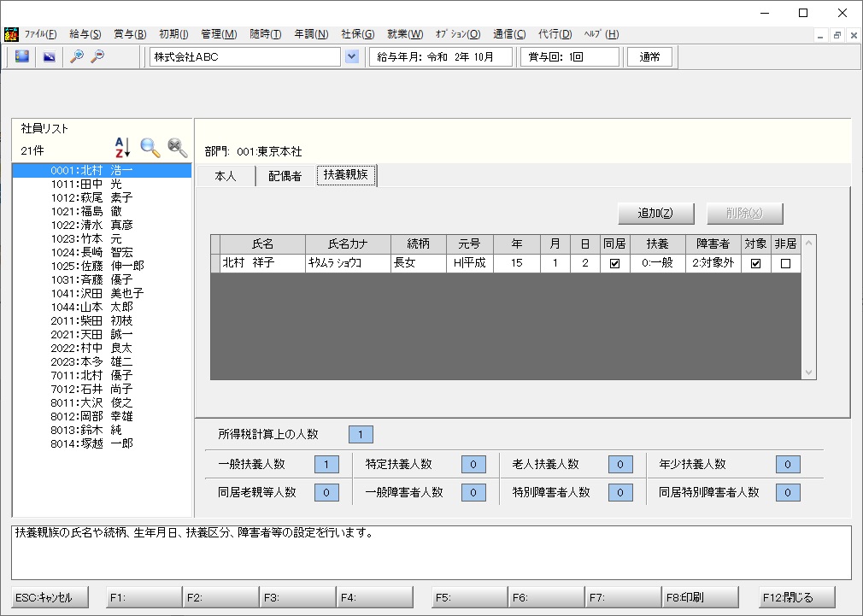
Task: Click the F12:閉じる button
Action: tap(796, 597)
